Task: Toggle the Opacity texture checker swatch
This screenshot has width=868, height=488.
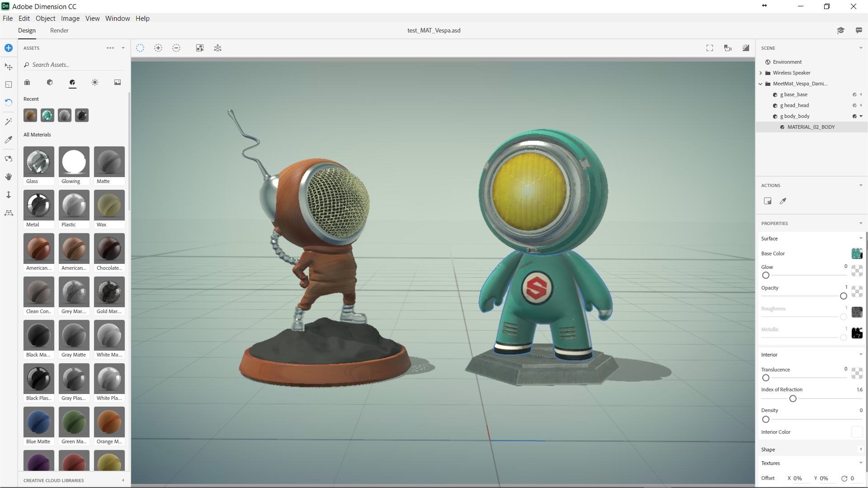Action: point(857,291)
